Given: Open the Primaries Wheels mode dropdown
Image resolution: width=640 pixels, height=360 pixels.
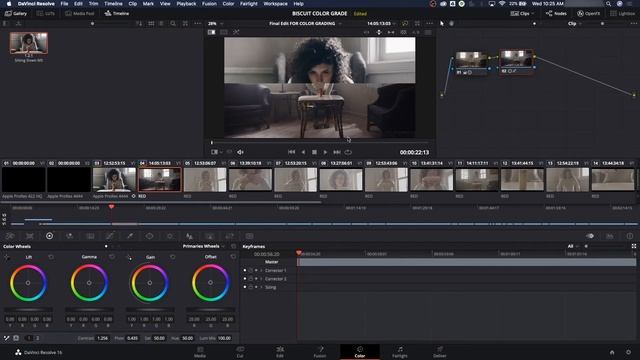Looking at the screenshot, I should click(x=203, y=246).
